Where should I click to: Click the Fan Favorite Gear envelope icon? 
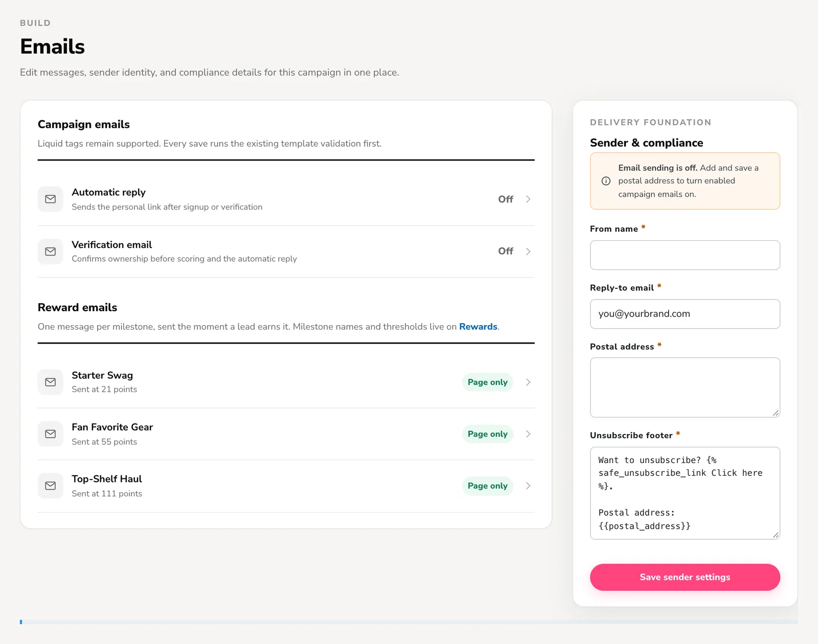(x=50, y=434)
